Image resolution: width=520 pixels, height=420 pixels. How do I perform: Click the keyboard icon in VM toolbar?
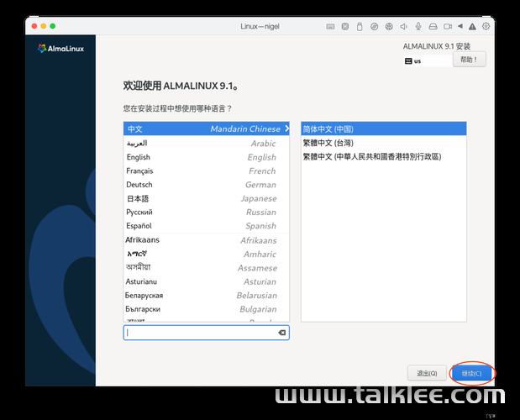click(x=330, y=27)
